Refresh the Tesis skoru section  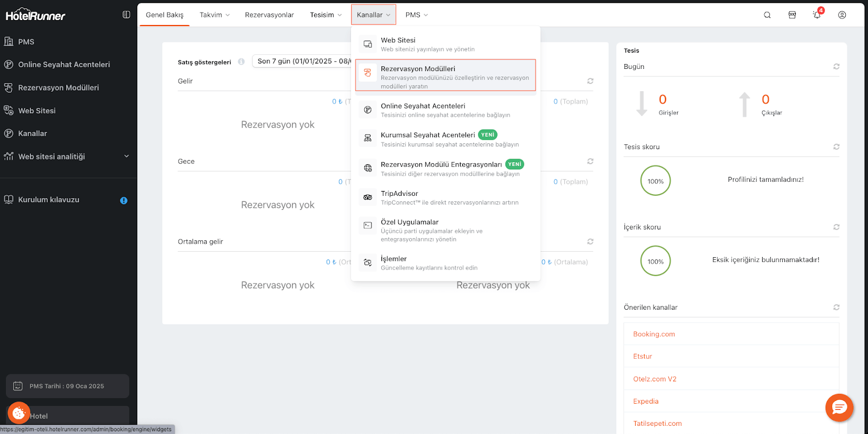837,147
